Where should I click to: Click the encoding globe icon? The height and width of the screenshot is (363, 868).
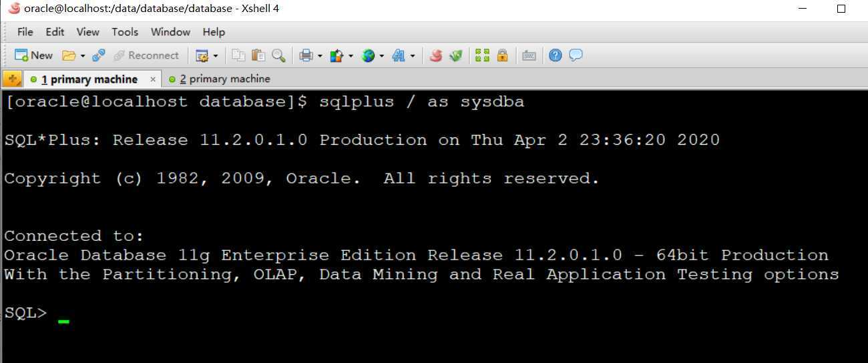click(368, 55)
